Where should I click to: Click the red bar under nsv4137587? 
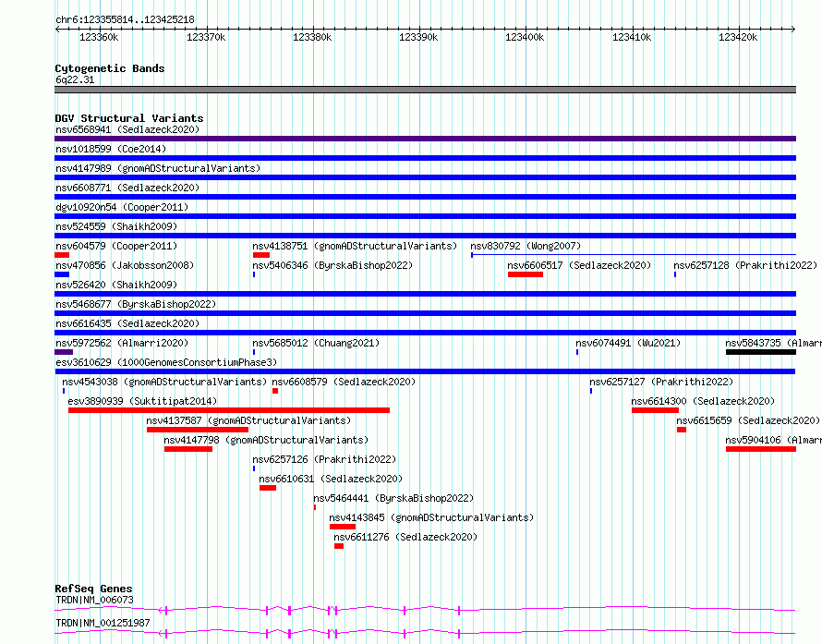(x=198, y=430)
